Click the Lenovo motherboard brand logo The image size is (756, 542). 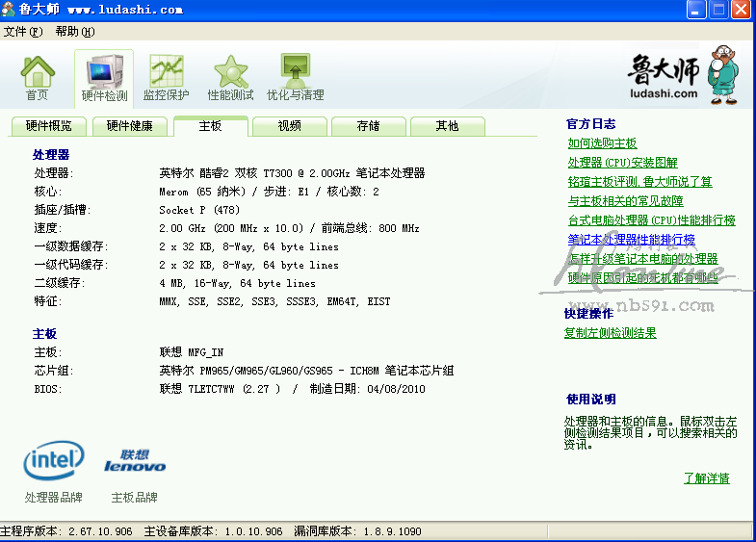point(135,461)
